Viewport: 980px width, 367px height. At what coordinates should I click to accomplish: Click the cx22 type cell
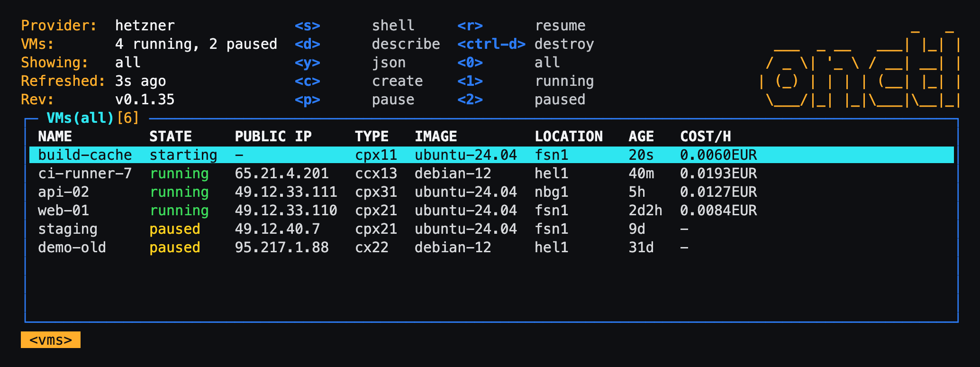(372, 248)
